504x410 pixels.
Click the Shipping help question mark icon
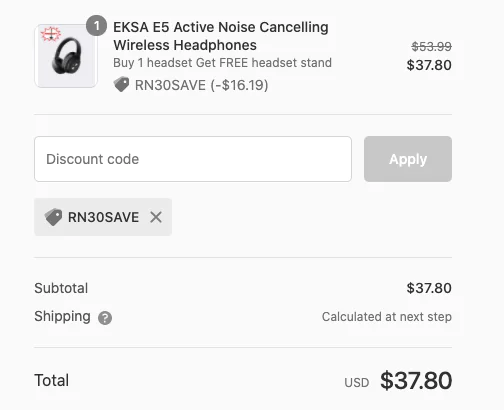pos(105,318)
